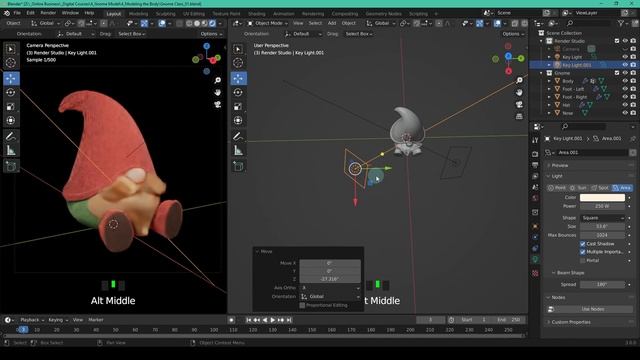Uncheck the Render Studio collection checkbox
The image size is (640, 360).
[617, 41]
